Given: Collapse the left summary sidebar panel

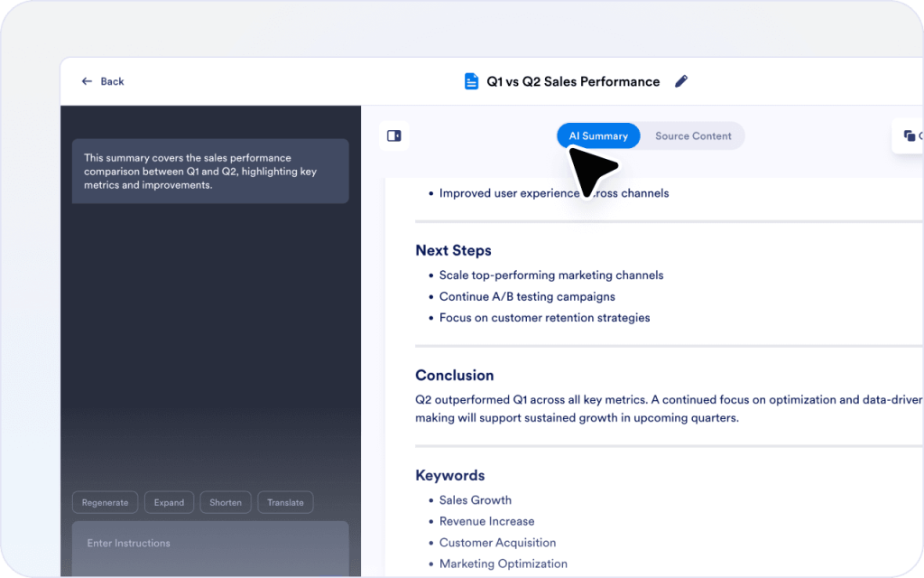Looking at the screenshot, I should [393, 135].
